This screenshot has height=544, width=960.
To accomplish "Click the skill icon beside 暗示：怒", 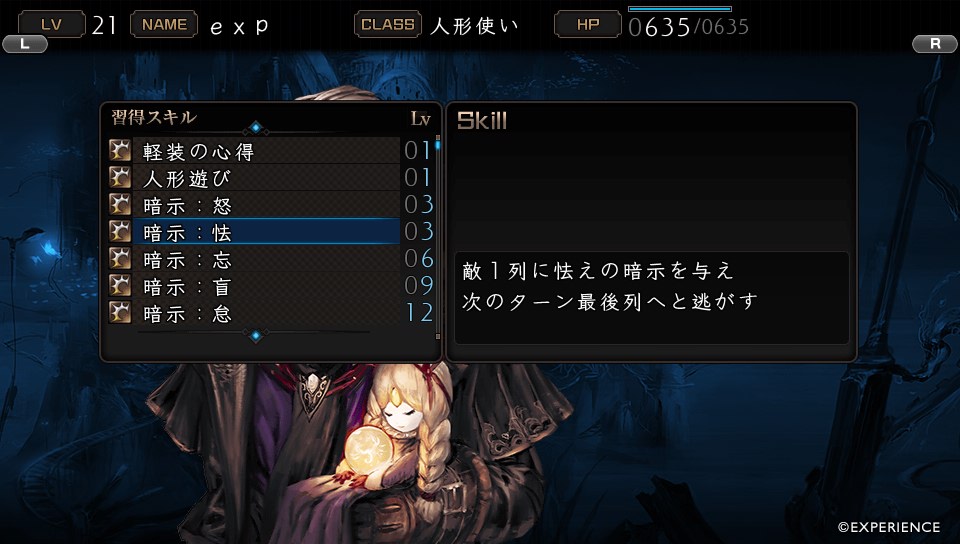I will pos(120,204).
